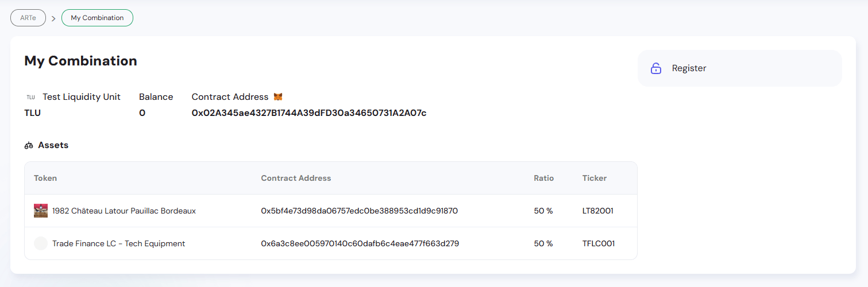Click the Château Latour wine thumbnail
Viewport: 868px width, 287px height.
[x=41, y=211]
